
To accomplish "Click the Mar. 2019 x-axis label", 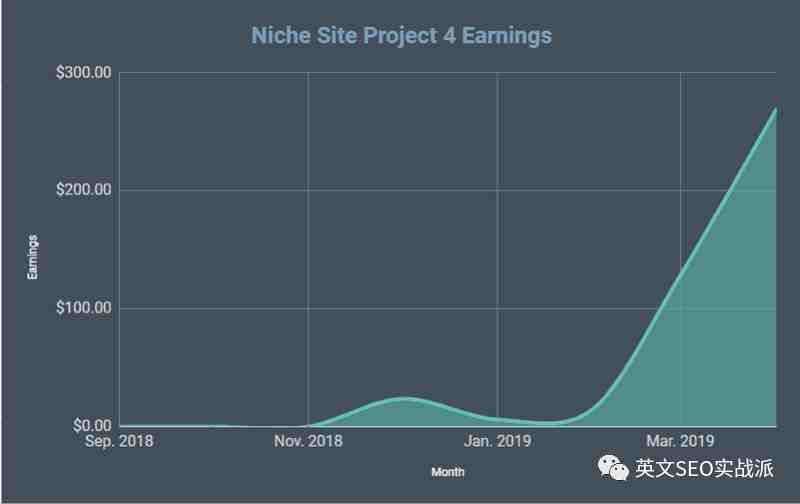I will coord(680,441).
